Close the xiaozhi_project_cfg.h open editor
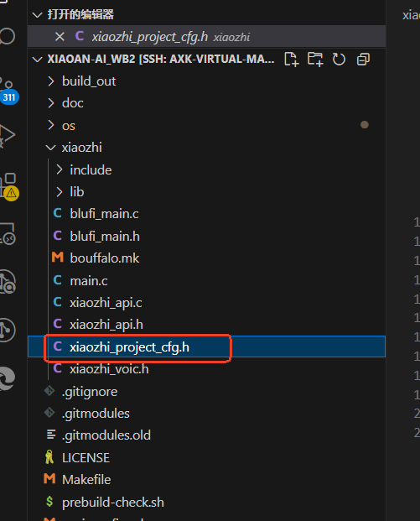The height and width of the screenshot is (521, 420). pos(60,37)
